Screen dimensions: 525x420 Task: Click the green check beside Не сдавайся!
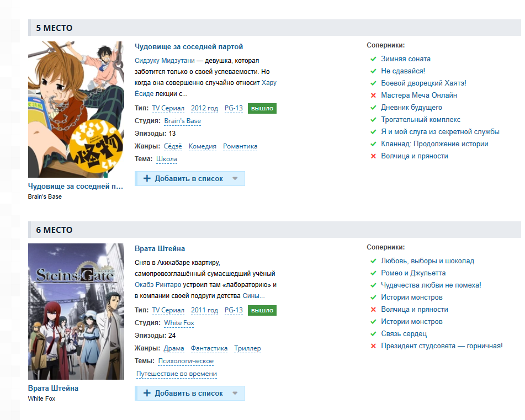[373, 71]
